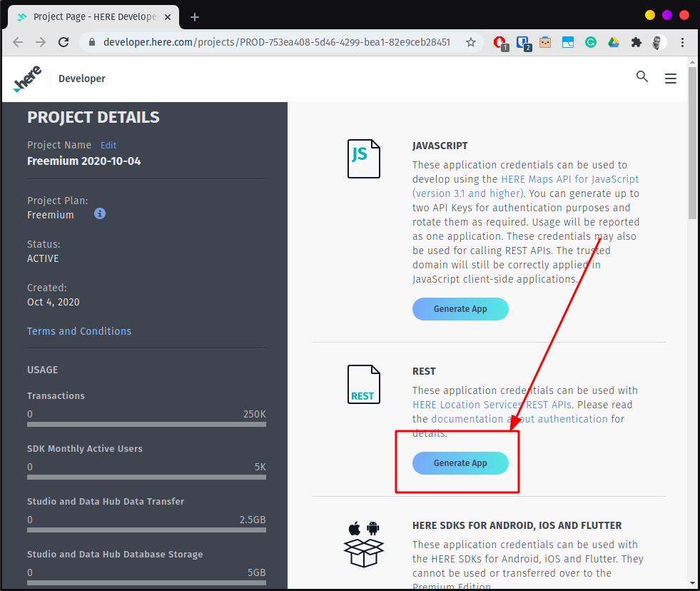The image size is (700, 591).
Task: Edit the project name via the Edit link
Action: [x=108, y=145]
